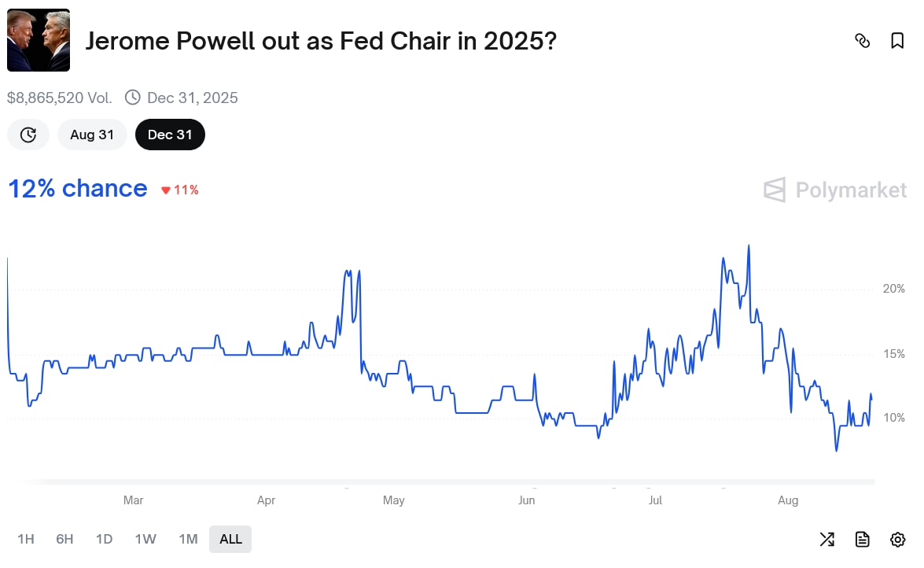Viewport: 924px width, 568px height.
Task: Select the Dec 31 market date
Action: tap(170, 135)
